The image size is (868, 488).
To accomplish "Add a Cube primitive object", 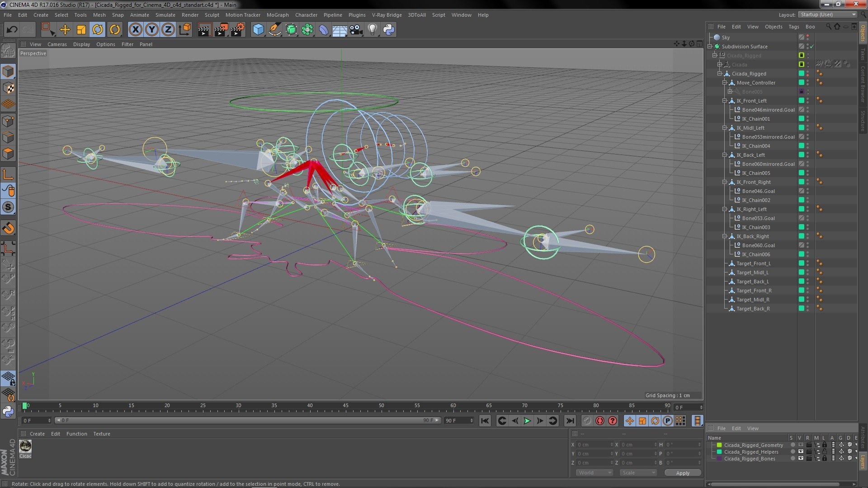I will (x=258, y=30).
